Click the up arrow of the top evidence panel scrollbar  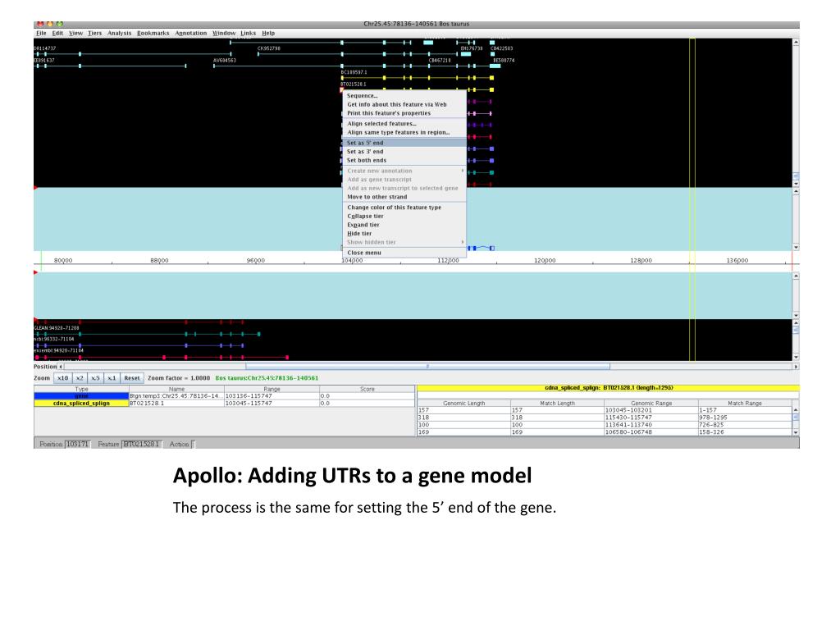pyautogui.click(x=796, y=42)
